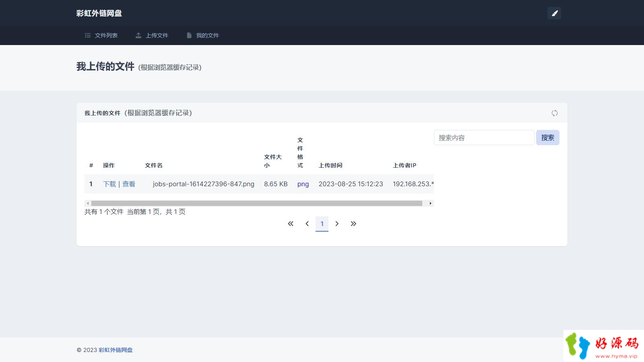Click upload time 2023-08-25 15:12:23
Image resolution: width=644 pixels, height=362 pixels.
pos(351,184)
